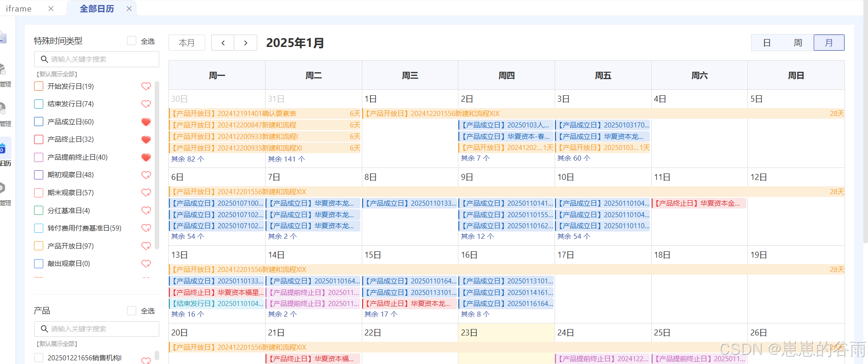Close the iframe tab
This screenshot has height=364, width=868.
pyautogui.click(x=51, y=9)
